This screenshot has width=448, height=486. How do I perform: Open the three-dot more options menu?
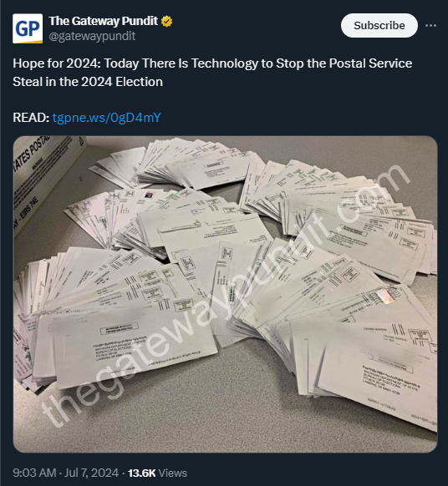[430, 25]
